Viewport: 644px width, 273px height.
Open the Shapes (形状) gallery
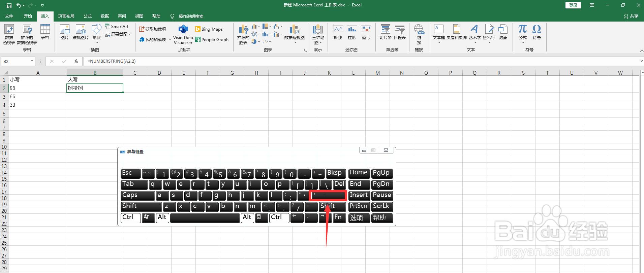click(x=97, y=34)
